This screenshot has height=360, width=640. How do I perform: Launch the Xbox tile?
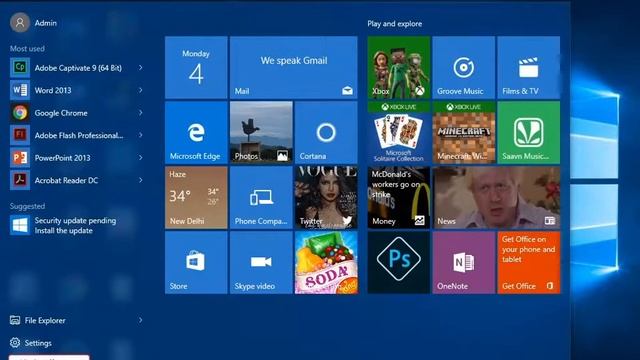coord(398,67)
